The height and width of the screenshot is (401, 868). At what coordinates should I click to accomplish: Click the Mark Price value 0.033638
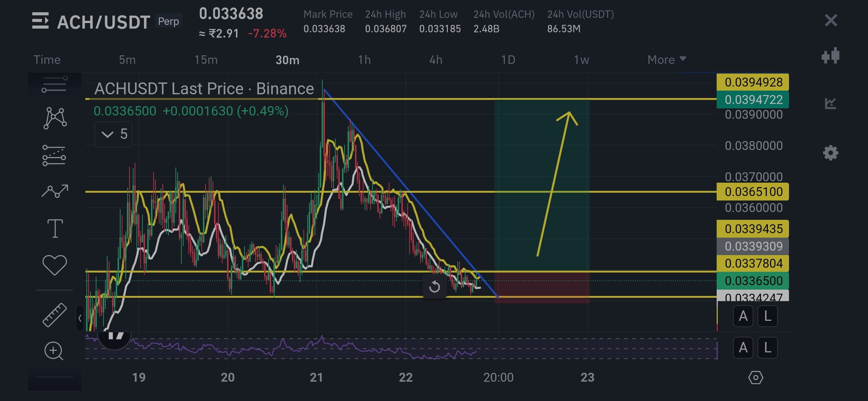pyautogui.click(x=324, y=29)
